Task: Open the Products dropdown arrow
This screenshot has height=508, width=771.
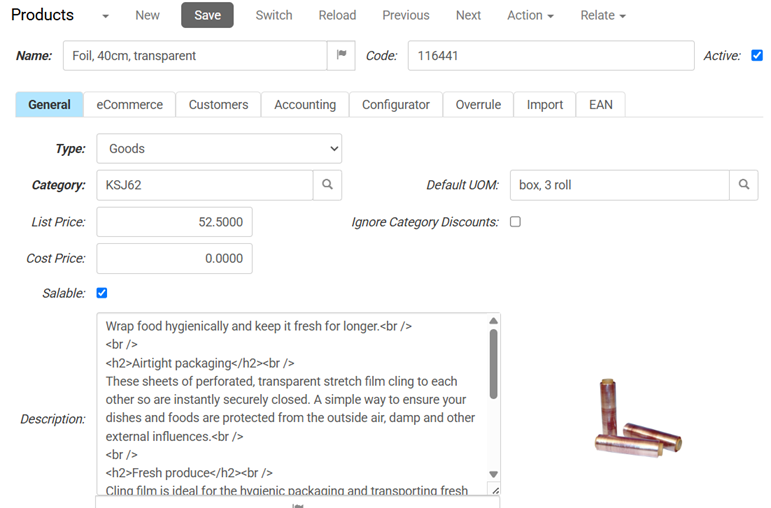Action: point(106,16)
